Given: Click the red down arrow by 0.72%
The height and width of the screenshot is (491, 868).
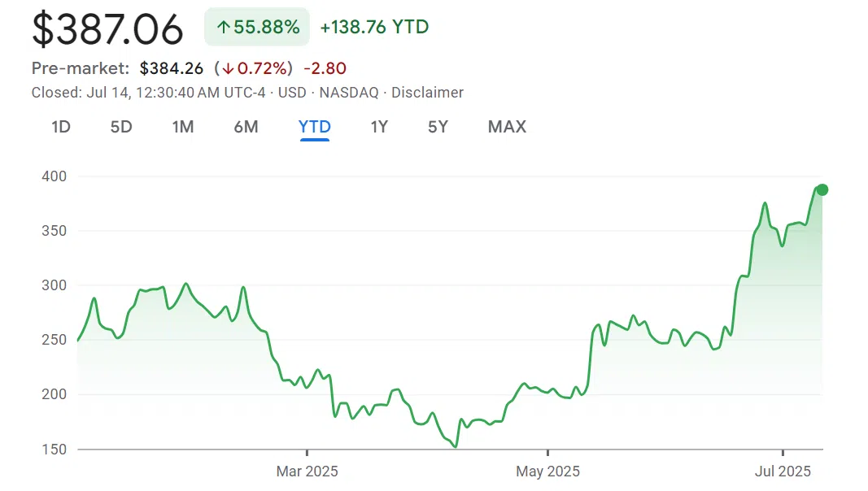Looking at the screenshot, I should (228, 68).
